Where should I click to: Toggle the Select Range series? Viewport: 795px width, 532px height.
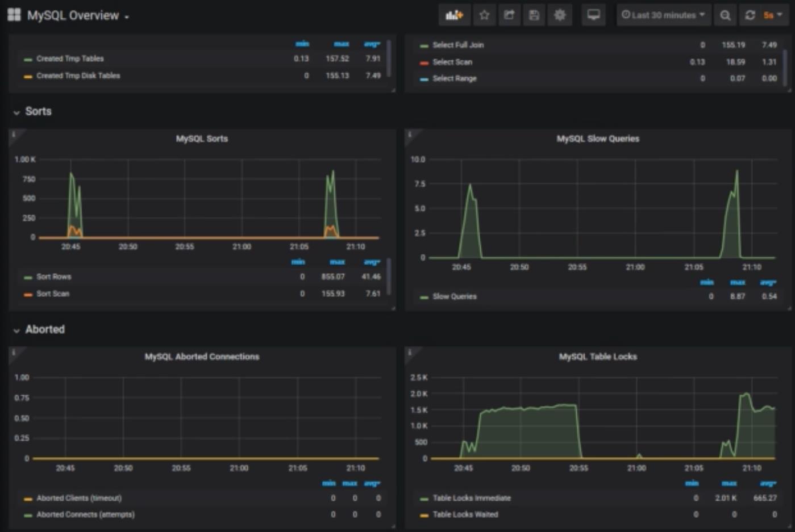455,78
